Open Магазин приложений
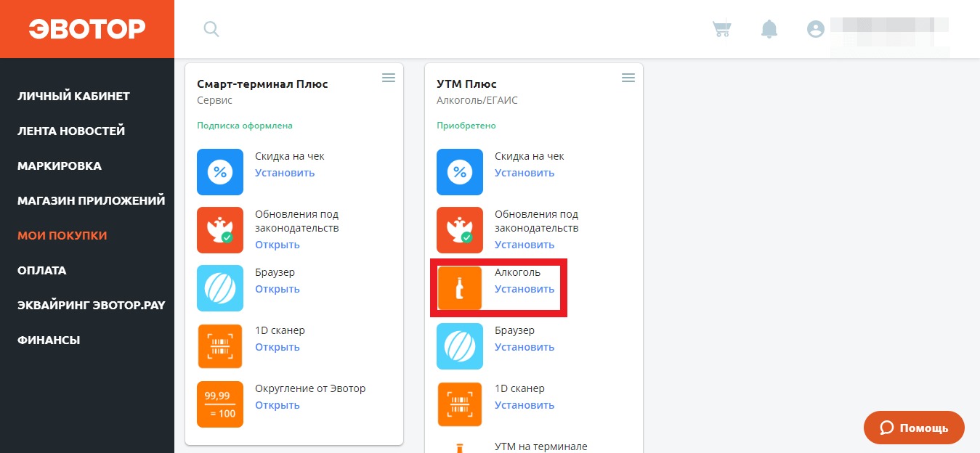Screen dimensions: 980x453 click(x=92, y=200)
